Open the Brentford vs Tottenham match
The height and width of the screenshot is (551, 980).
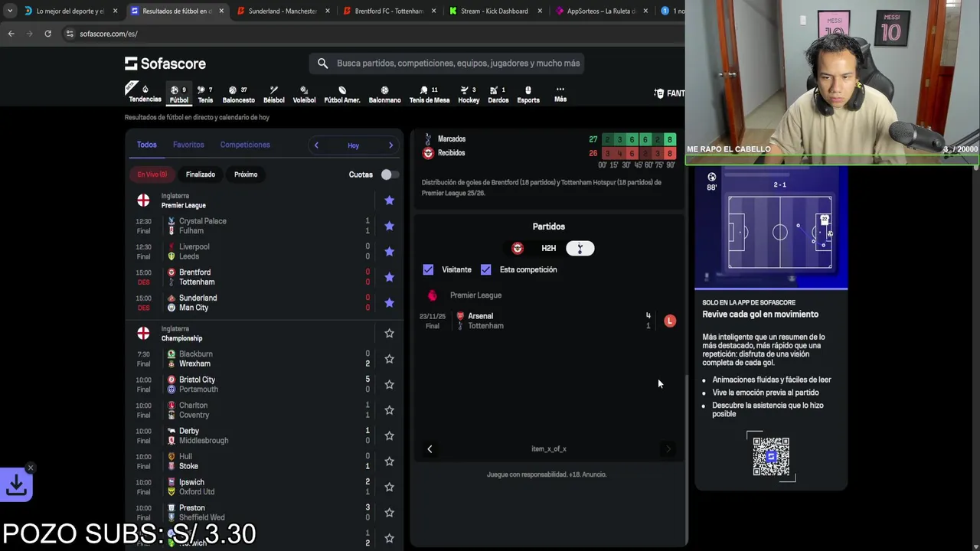point(254,277)
